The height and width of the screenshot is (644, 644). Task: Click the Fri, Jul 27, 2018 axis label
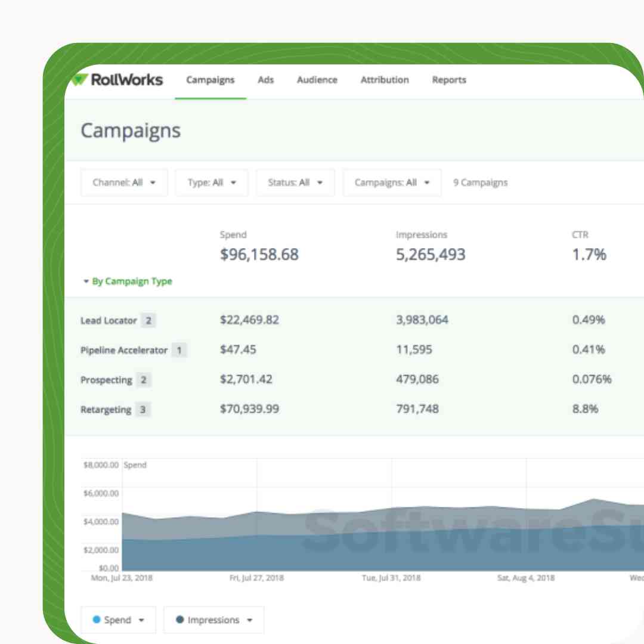(x=256, y=578)
